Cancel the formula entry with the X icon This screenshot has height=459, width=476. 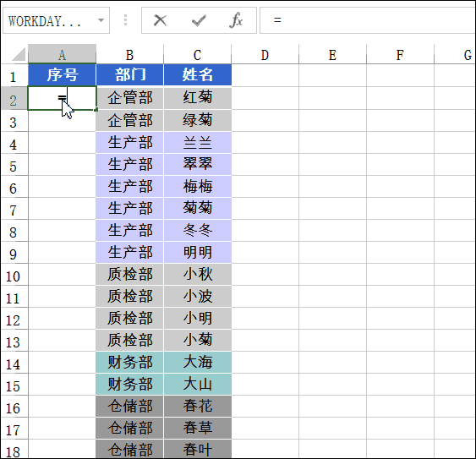tap(160, 20)
